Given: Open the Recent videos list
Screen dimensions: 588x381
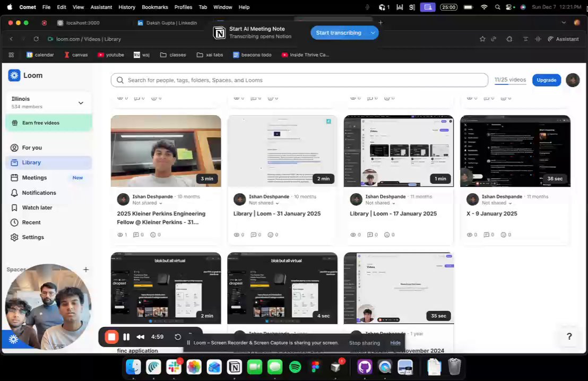Looking at the screenshot, I should 31,222.
